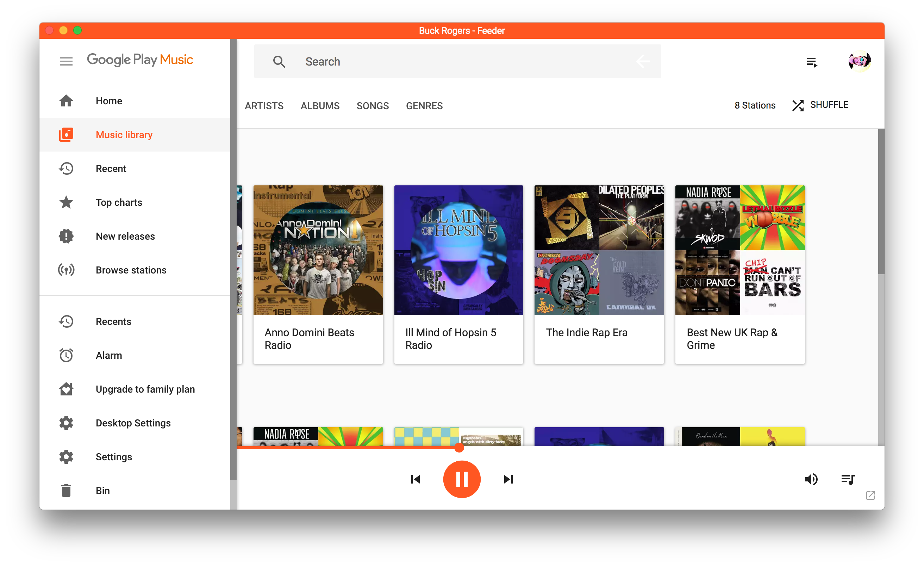
Task: Skip to the next track
Action: pyautogui.click(x=508, y=479)
